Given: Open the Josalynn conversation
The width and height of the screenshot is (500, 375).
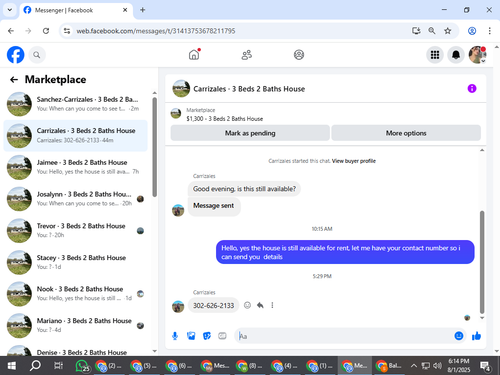Looking at the screenshot, I should 75,199.
